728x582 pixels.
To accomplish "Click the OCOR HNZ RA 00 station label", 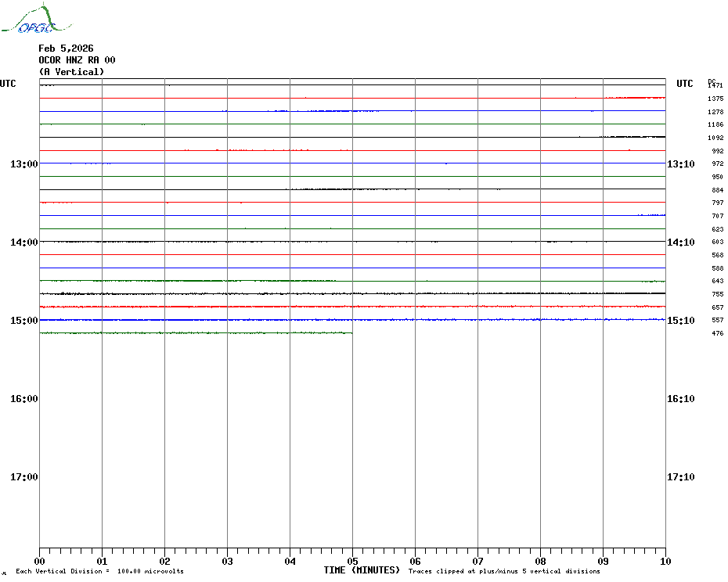I will 77,60.
